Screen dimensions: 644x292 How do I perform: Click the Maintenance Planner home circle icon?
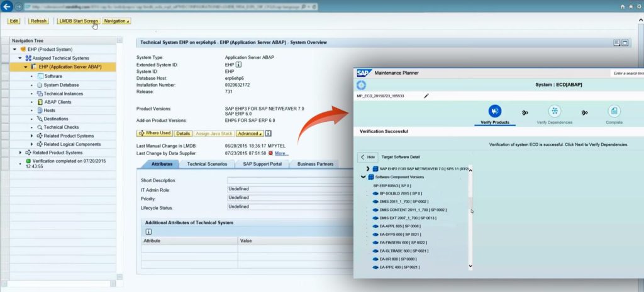point(362,85)
